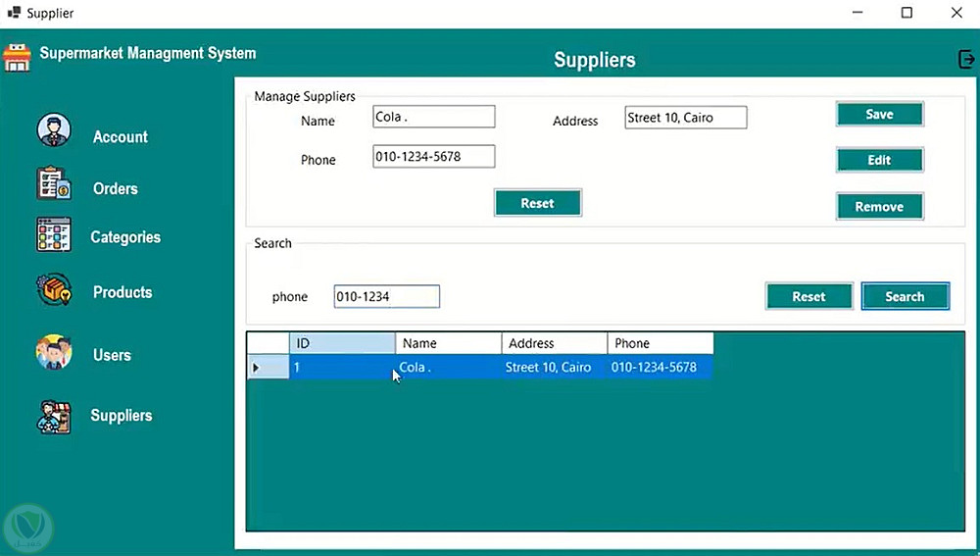Go to Orders menu label
Image resolution: width=980 pixels, height=556 pixels.
pos(115,189)
